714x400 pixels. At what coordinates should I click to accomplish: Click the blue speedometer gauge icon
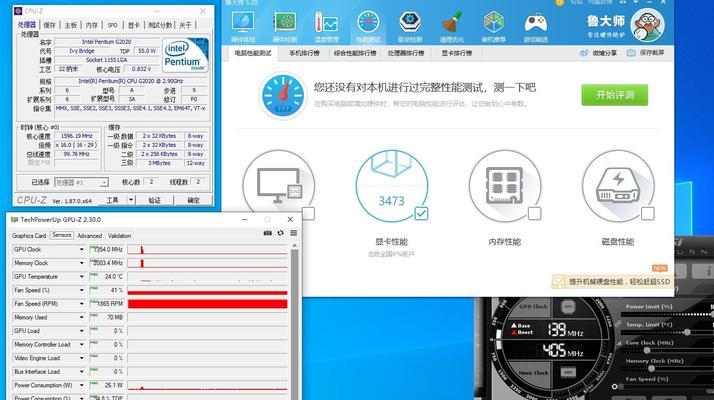(283, 96)
